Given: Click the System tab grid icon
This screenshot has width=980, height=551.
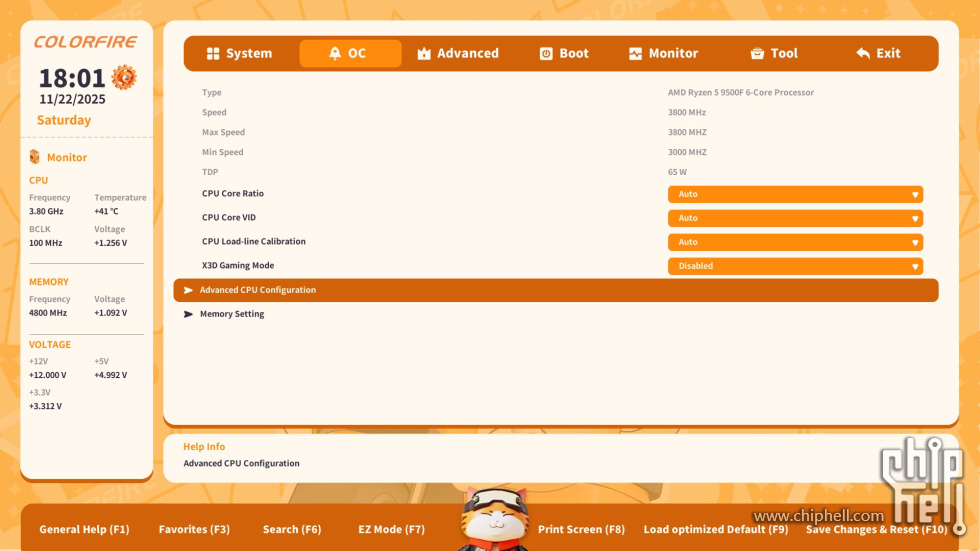Looking at the screenshot, I should [213, 54].
